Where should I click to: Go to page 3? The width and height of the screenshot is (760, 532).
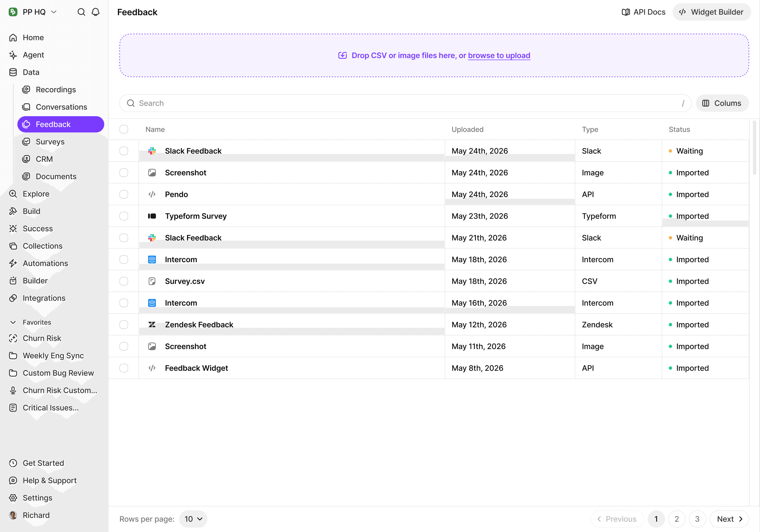[697, 519]
